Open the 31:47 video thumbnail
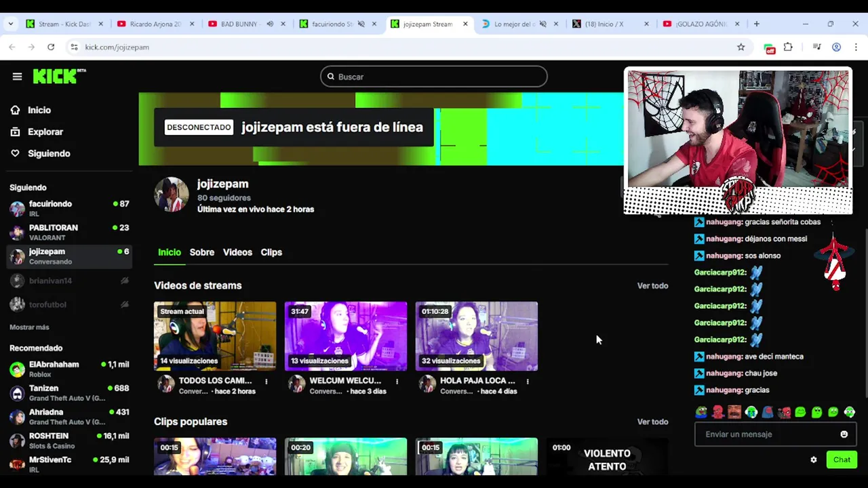The image size is (868, 488). [346, 336]
